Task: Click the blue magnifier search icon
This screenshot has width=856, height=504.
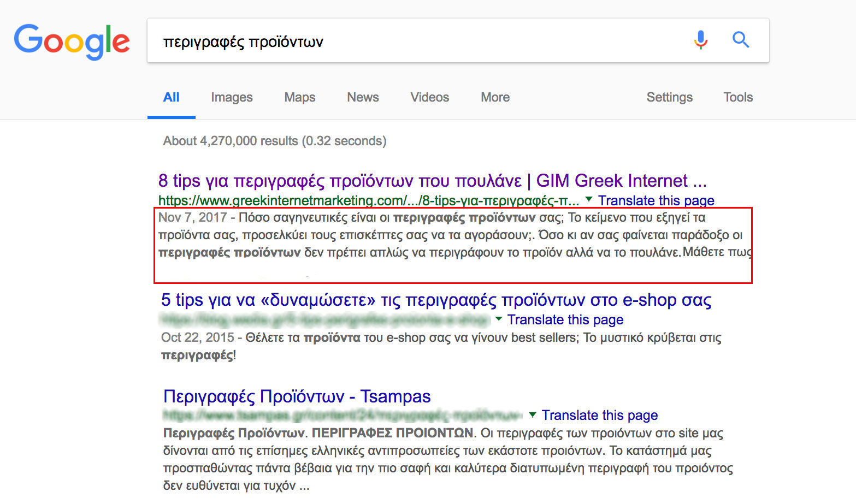Action: click(x=741, y=39)
